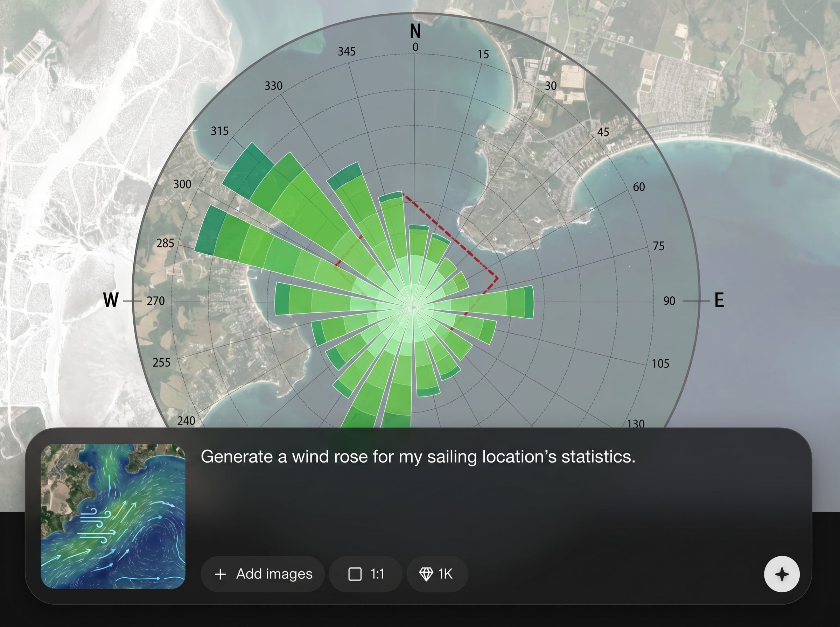Viewport: 840px width, 627px height.
Task: Click the sparkle generate button
Action: coord(782,574)
